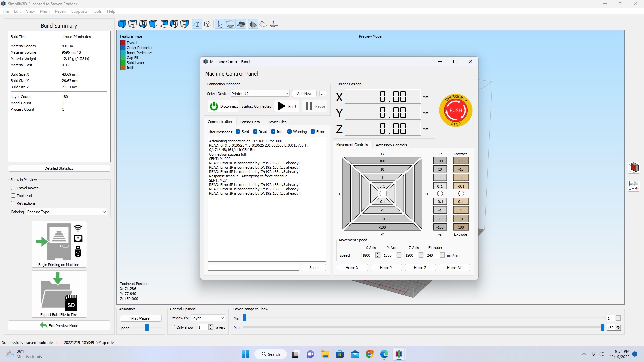Toggle perspective projection view icon
The image size is (644, 362).
197,24
